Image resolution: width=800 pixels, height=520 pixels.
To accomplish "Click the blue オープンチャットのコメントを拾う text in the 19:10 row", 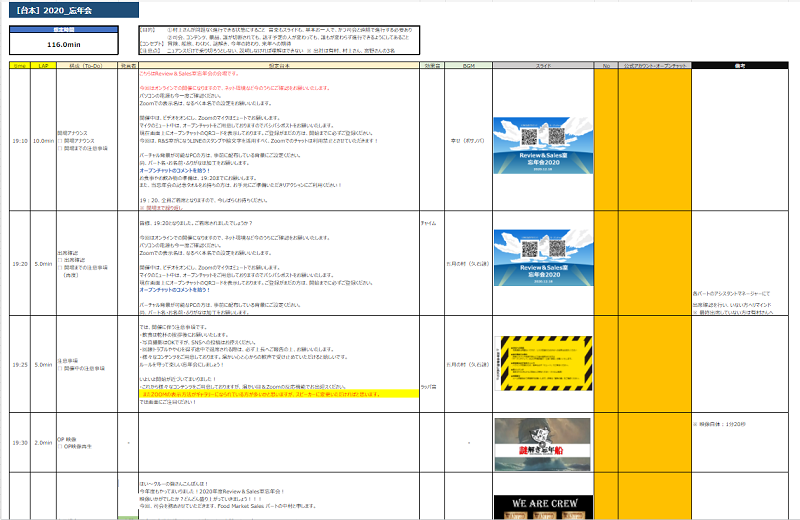I will pyautogui.click(x=176, y=171).
